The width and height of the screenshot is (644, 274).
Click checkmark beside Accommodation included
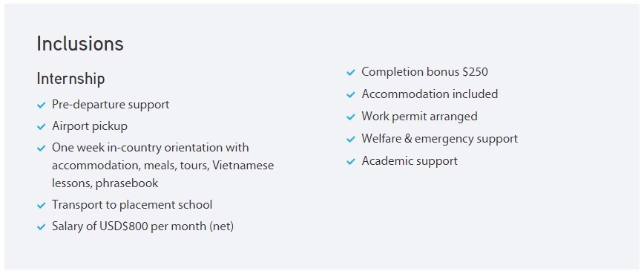(x=351, y=95)
